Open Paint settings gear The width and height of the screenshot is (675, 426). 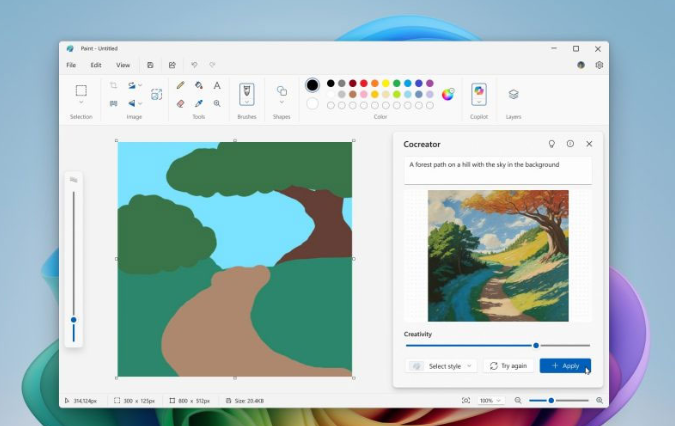(599, 65)
